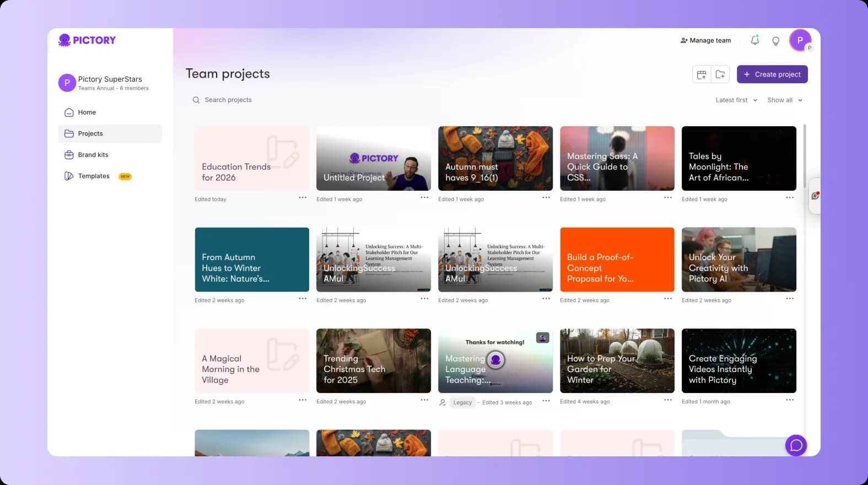
Task: Open options for From Autumn Hues project
Action: coord(303,299)
